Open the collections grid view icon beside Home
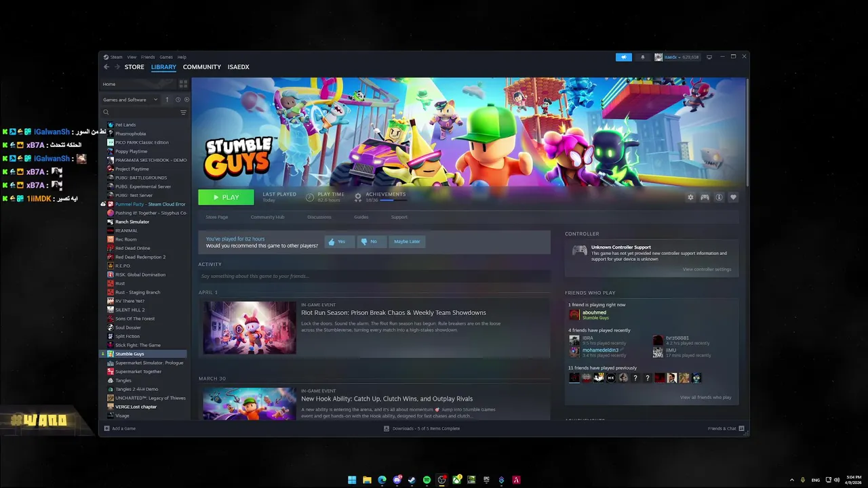The width and height of the screenshot is (868, 488). pos(183,84)
